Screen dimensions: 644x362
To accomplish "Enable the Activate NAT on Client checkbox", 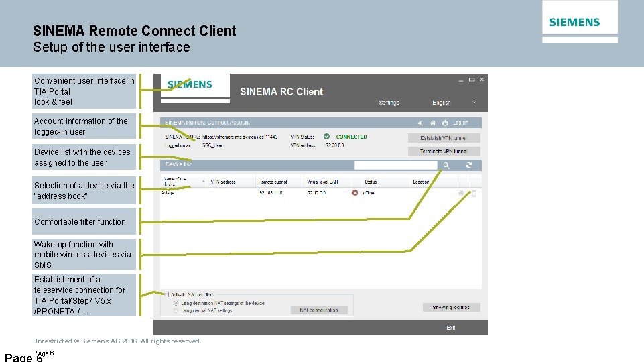I will point(166,294).
